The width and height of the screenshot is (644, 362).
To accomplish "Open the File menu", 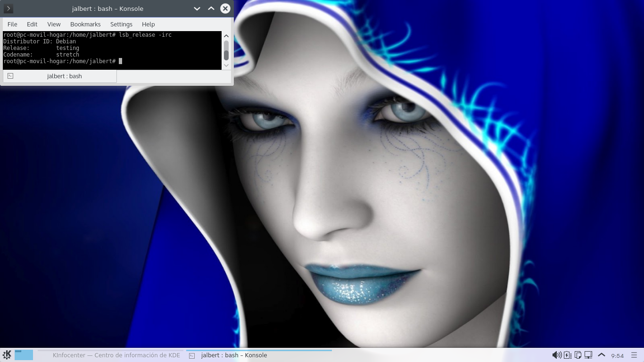I will [x=12, y=24].
